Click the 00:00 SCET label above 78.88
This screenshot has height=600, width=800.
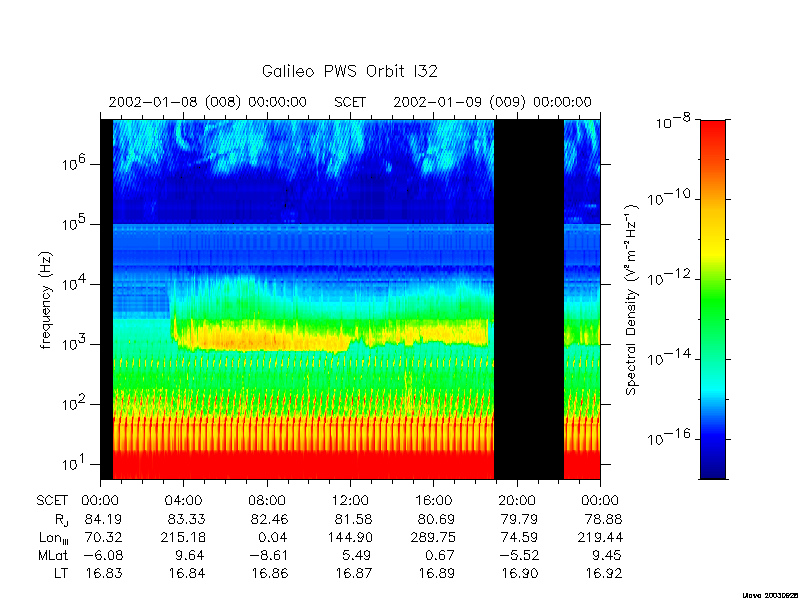tap(600, 501)
